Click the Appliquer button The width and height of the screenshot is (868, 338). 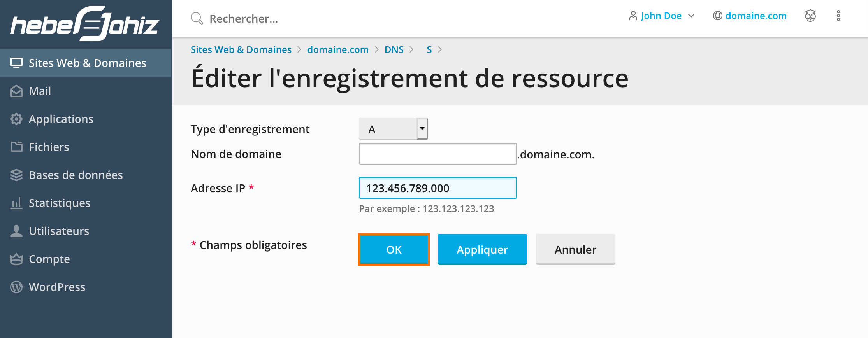(482, 249)
